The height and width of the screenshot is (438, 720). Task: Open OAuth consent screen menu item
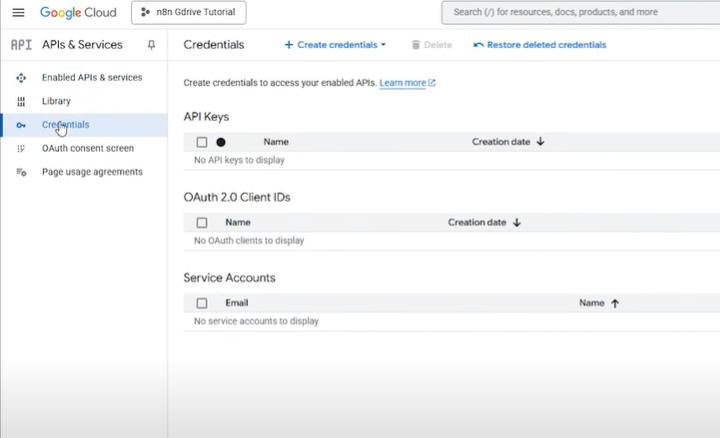click(87, 148)
